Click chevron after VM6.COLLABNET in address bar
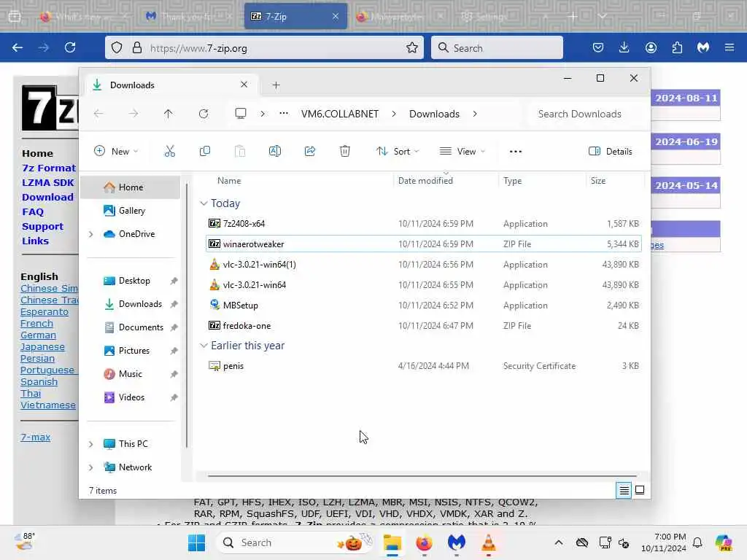 click(394, 114)
